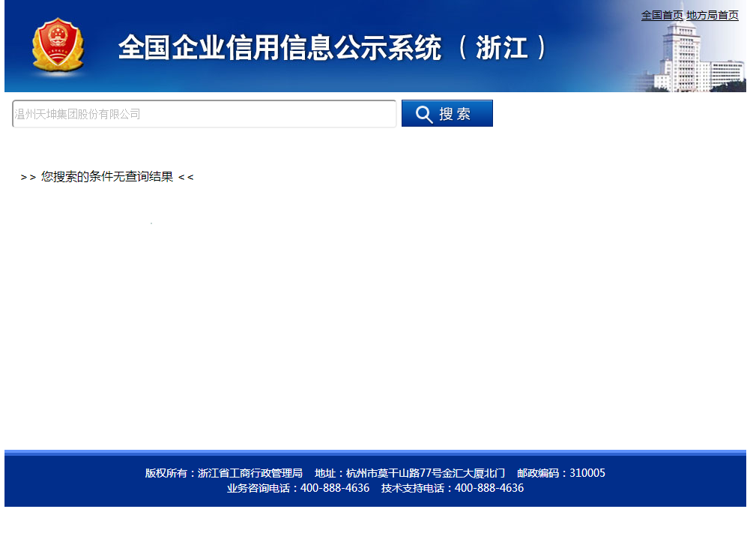Go to the 地方局首页 link

coord(712,15)
